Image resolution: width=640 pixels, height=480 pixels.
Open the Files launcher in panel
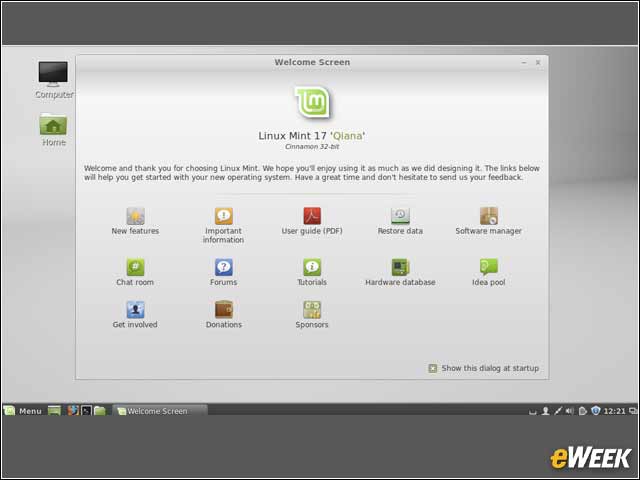(100, 411)
